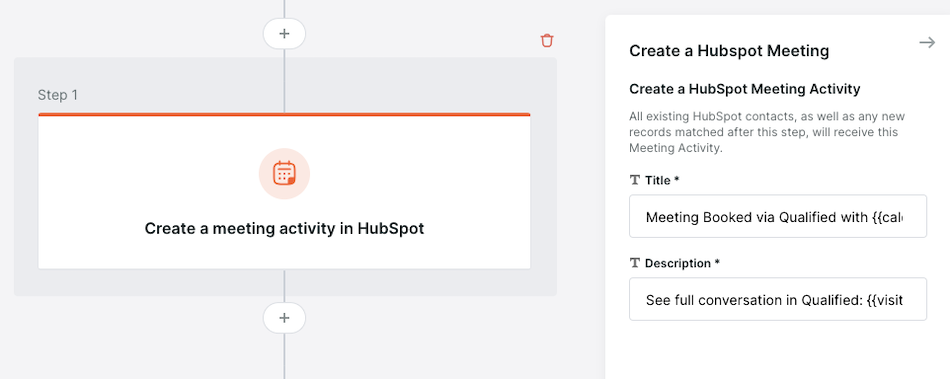
Task: Add a step below Step 1 using the plus button
Action: pyautogui.click(x=284, y=318)
